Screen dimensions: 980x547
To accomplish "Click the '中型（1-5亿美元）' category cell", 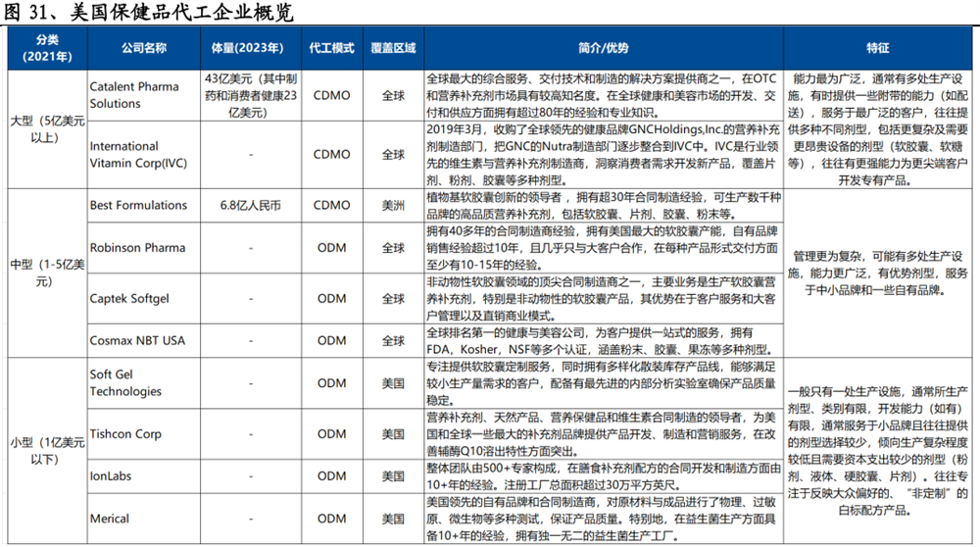I will 47,273.
